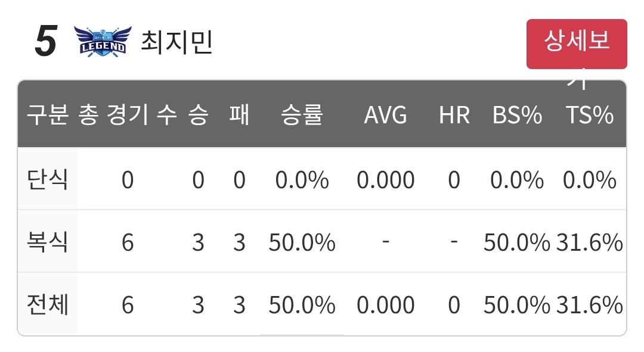Click the LEGEND team logo icon
This screenshot has width=644, height=352.
(103, 41)
